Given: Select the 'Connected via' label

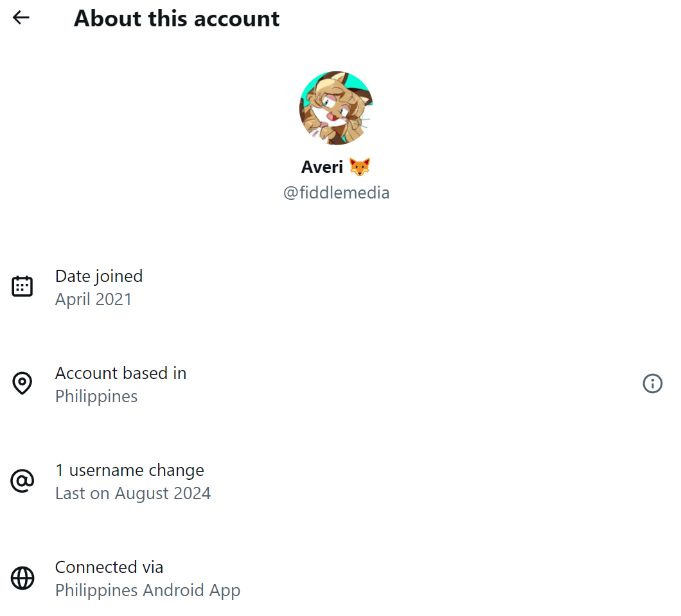Looking at the screenshot, I should point(109,567).
